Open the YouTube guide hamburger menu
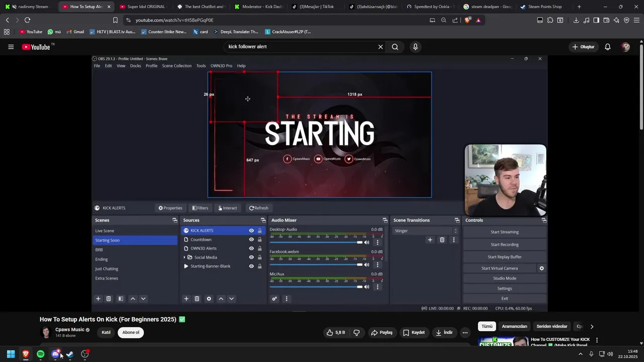The height and width of the screenshot is (362, 644). (x=11, y=47)
